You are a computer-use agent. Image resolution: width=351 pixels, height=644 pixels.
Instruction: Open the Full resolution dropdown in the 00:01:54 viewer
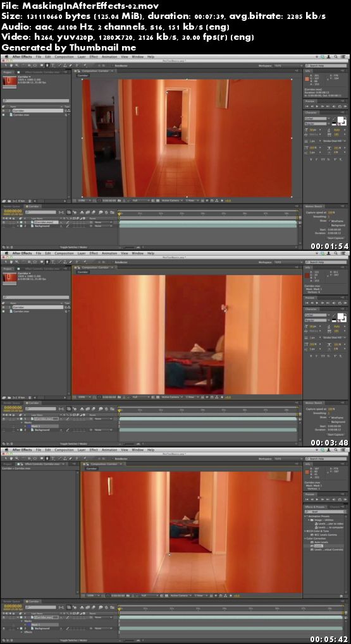pos(140,200)
